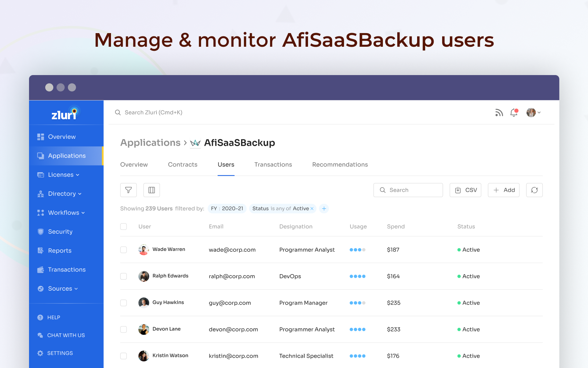Select the Users tab
Viewport: 588px width, 368px height.
226,164
